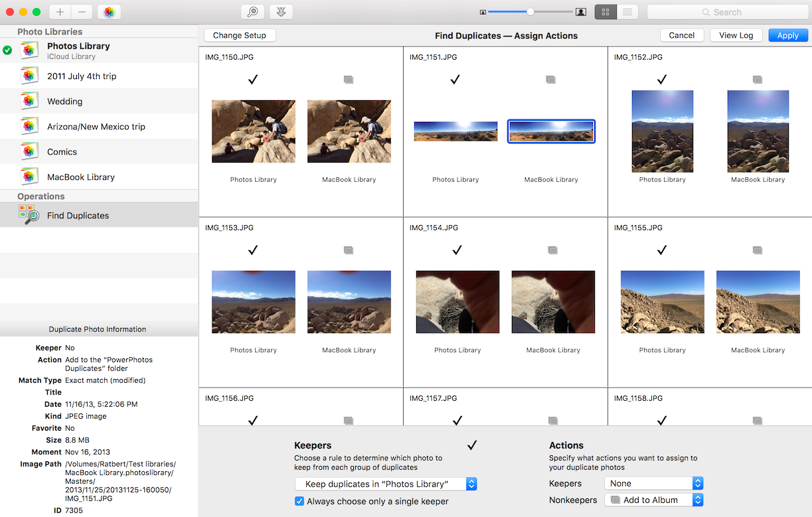Click the Exact match (modified) value
This screenshot has width=812, height=517.
[x=106, y=380]
